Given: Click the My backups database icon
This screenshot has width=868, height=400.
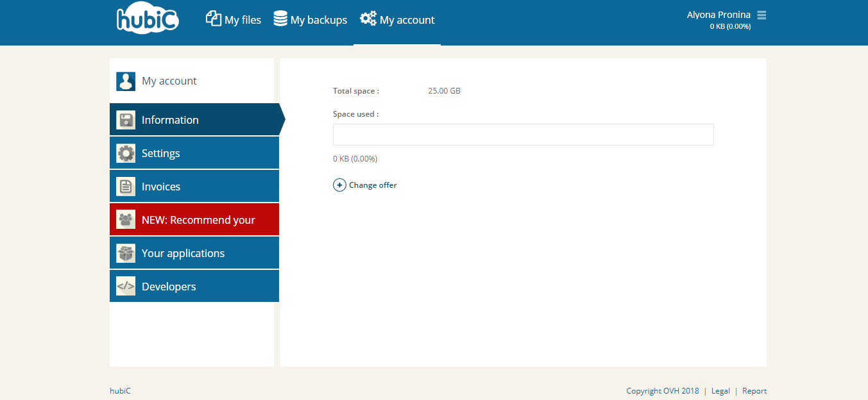Looking at the screenshot, I should coord(280,19).
